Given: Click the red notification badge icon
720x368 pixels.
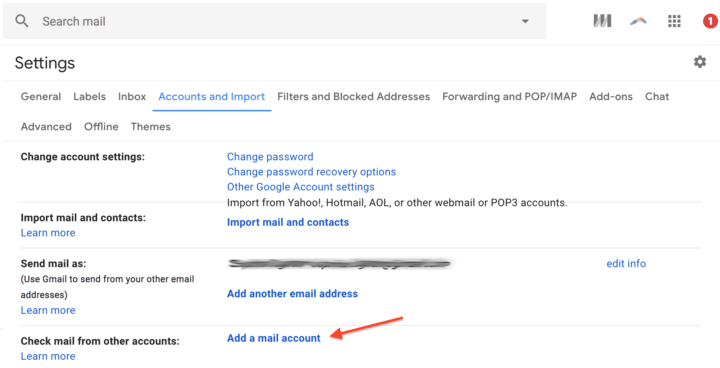Looking at the screenshot, I should [710, 21].
